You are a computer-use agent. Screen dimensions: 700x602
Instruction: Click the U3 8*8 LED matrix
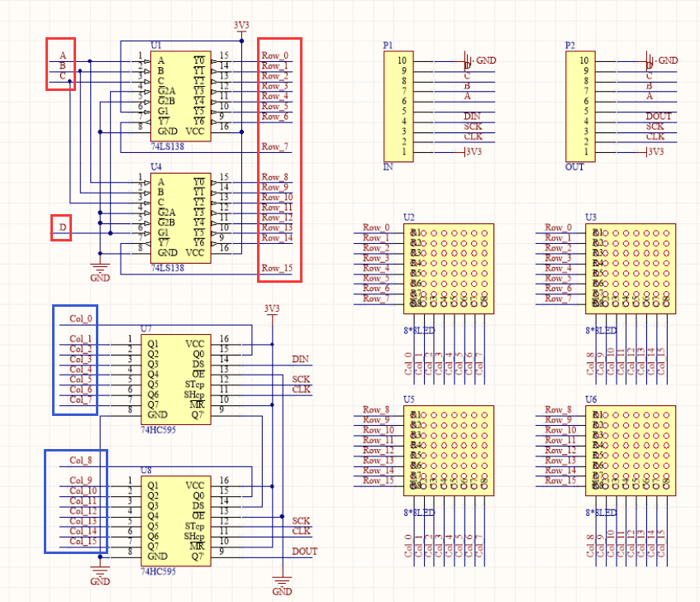pos(631,268)
